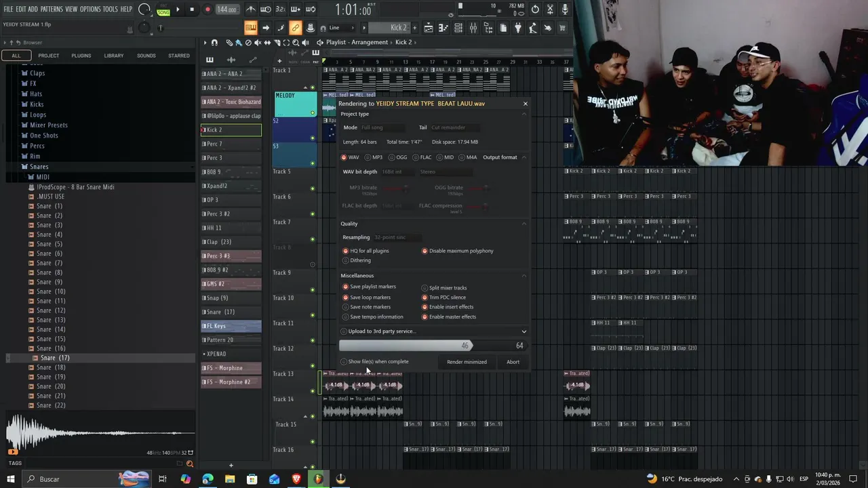Open the WAV bit depth dropdown

click(x=398, y=171)
